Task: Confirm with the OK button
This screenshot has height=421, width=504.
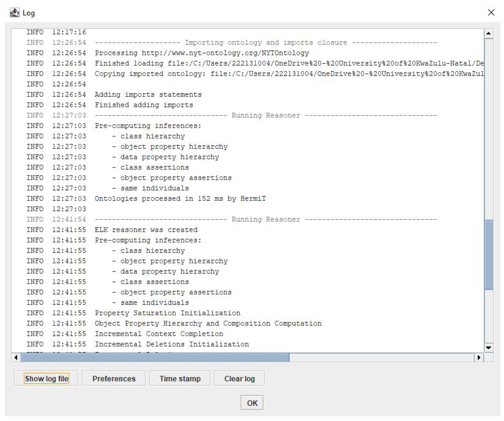Action: [252, 403]
